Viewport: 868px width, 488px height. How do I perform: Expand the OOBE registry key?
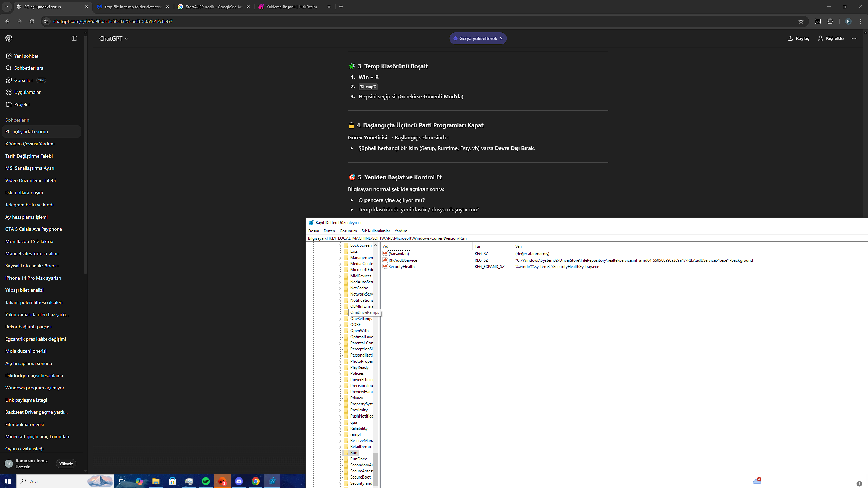340,325
